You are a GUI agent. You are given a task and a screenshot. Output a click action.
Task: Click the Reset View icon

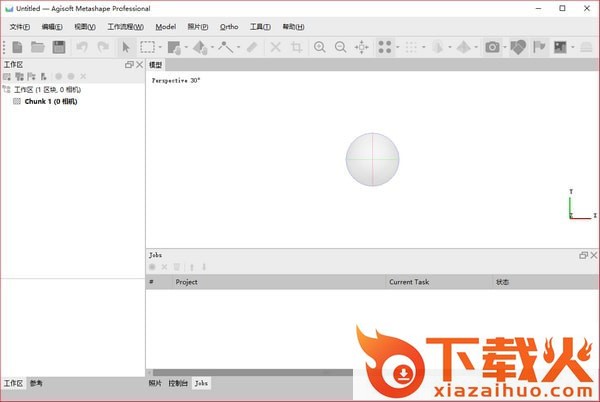coord(361,47)
